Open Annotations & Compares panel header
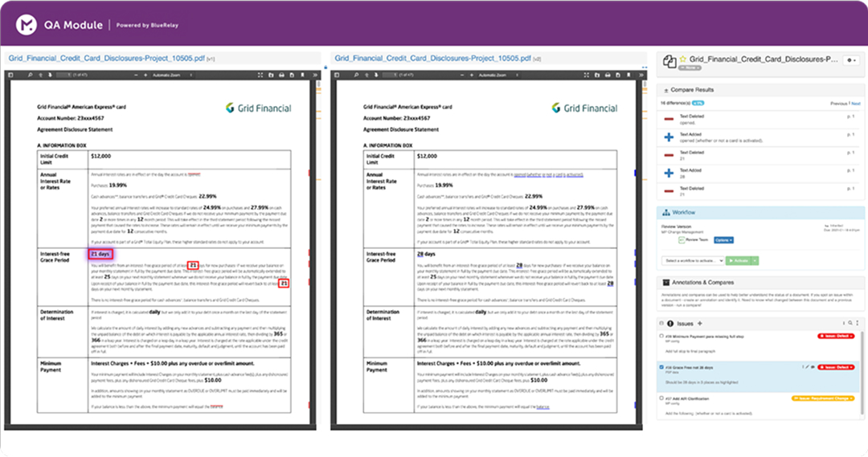 760,282
